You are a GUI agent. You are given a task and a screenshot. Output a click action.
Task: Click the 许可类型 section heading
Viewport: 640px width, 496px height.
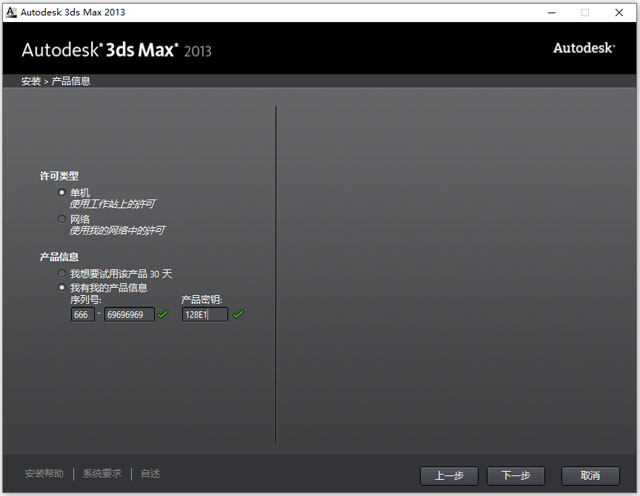click(x=59, y=176)
